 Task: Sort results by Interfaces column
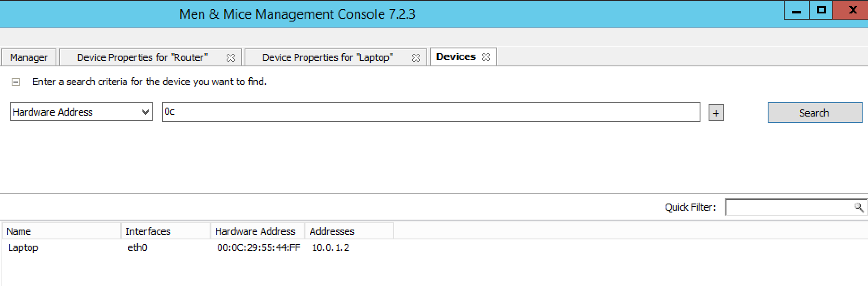point(165,231)
